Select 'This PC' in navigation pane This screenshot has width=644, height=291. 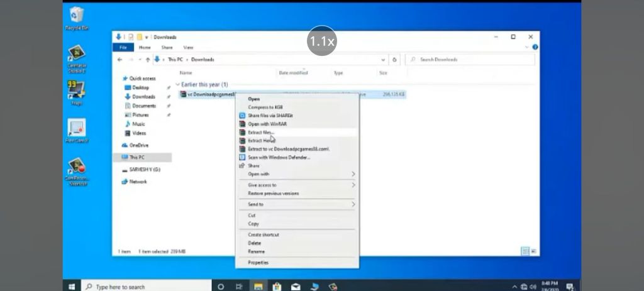click(136, 157)
